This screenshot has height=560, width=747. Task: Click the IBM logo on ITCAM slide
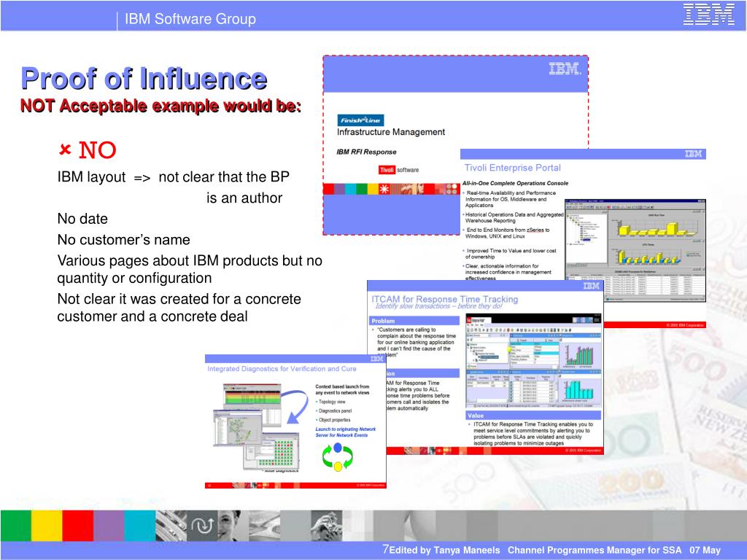tap(591, 286)
